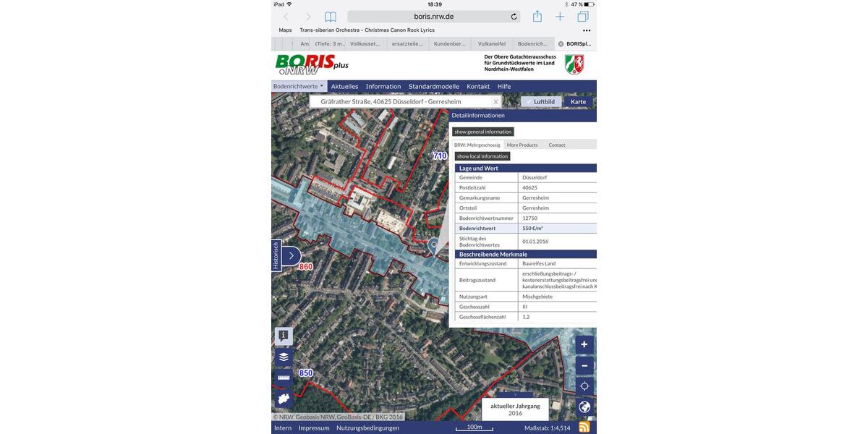Image resolution: width=868 pixels, height=434 pixels.
Task: Select the ruler measurement tool
Action: 284,378
